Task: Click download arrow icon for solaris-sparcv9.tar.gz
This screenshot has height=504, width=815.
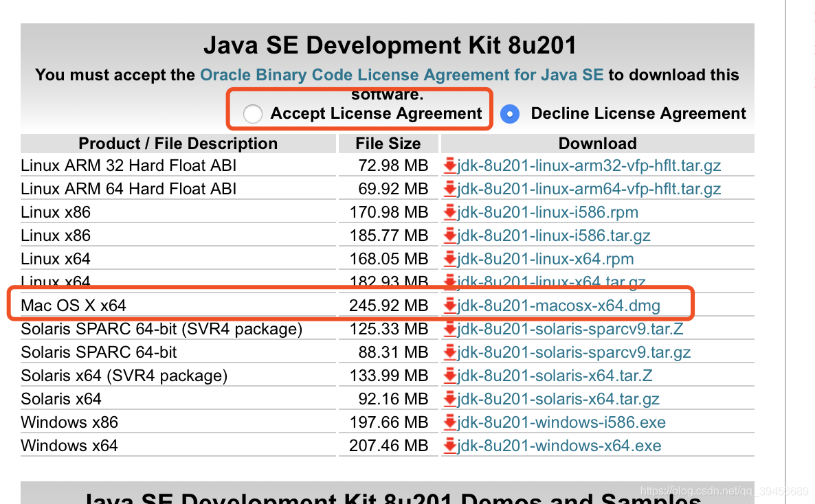Action: [x=450, y=352]
